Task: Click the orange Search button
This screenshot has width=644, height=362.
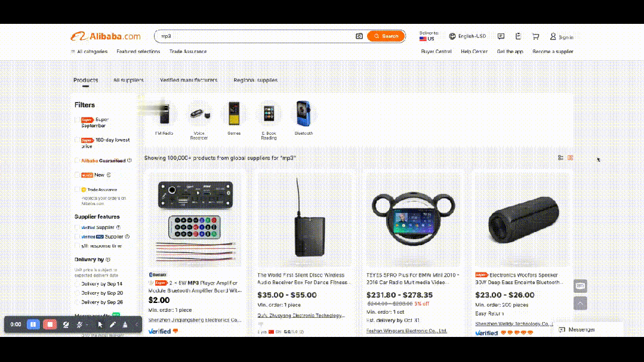Action: point(386,36)
